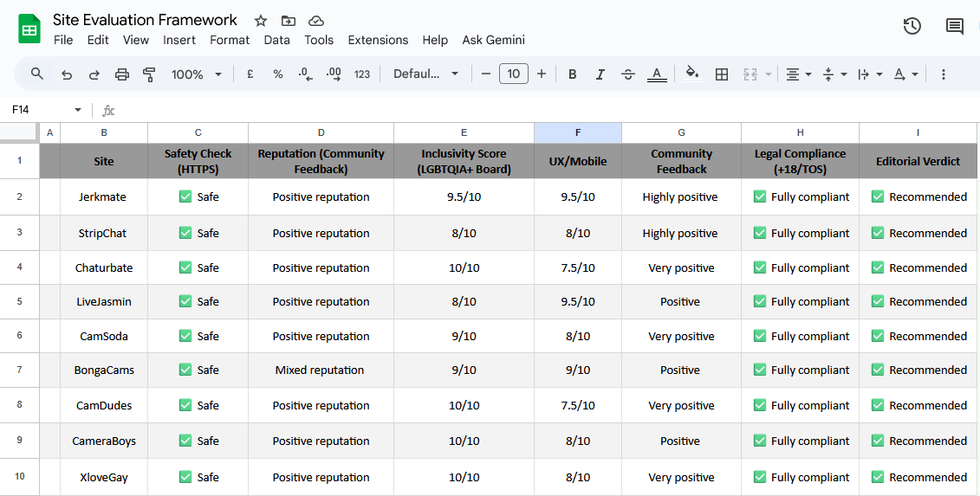The width and height of the screenshot is (980, 496).
Task: Open the text color picker
Action: click(656, 74)
